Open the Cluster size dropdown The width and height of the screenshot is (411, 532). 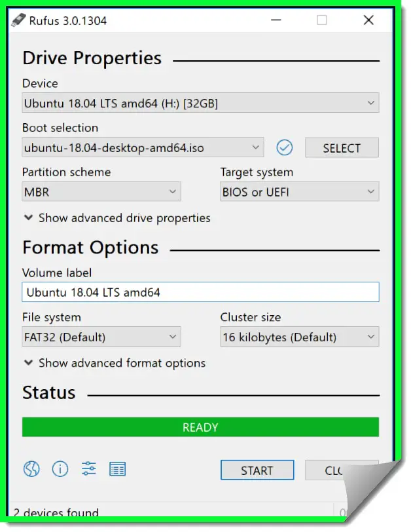click(300, 337)
